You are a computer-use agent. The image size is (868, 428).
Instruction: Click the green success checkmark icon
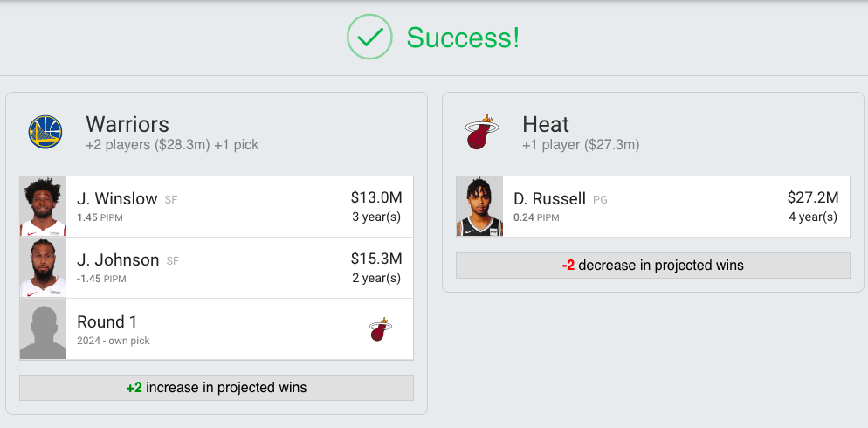[x=370, y=37]
